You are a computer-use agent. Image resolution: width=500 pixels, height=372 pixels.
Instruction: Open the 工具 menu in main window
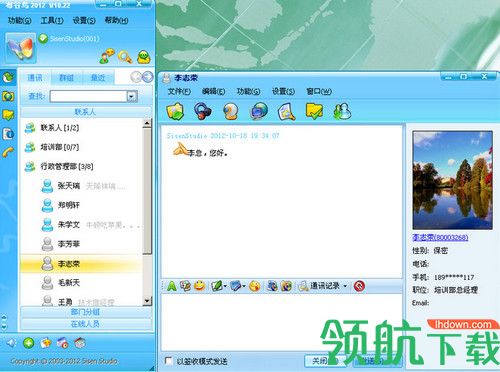pos(52,20)
